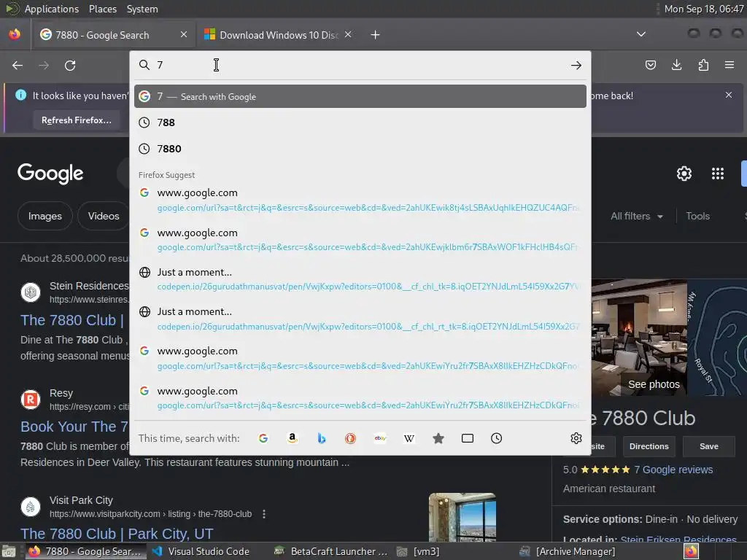This screenshot has height=560, width=747.
Task: Search history using the clock icon
Action: coord(496,438)
